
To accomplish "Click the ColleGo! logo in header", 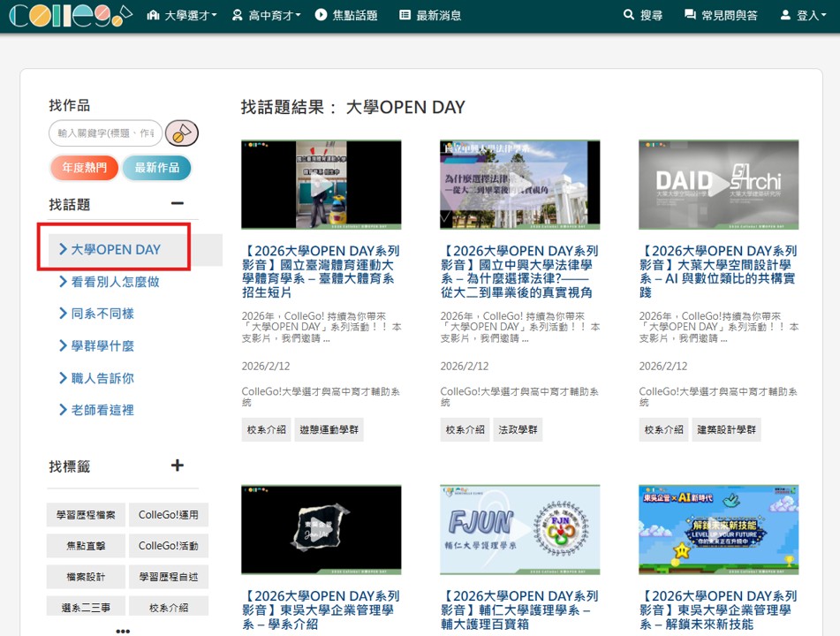I will (x=69, y=16).
